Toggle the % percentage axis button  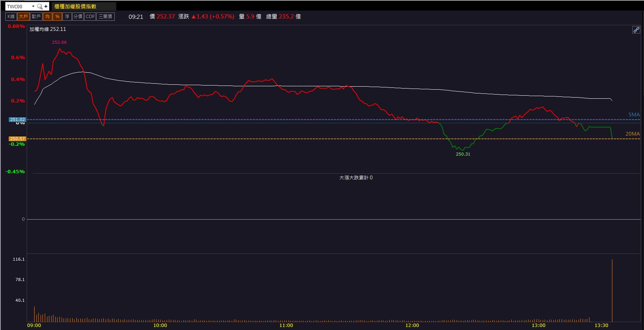[57, 17]
